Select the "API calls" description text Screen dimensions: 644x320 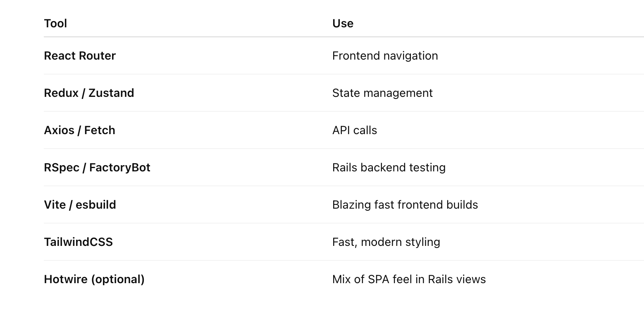355,130
